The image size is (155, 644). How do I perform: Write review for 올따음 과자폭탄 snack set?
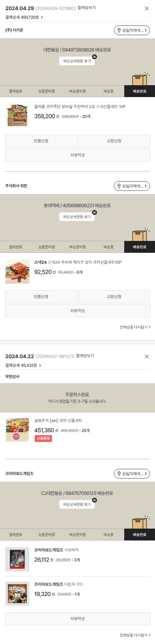click(77, 155)
